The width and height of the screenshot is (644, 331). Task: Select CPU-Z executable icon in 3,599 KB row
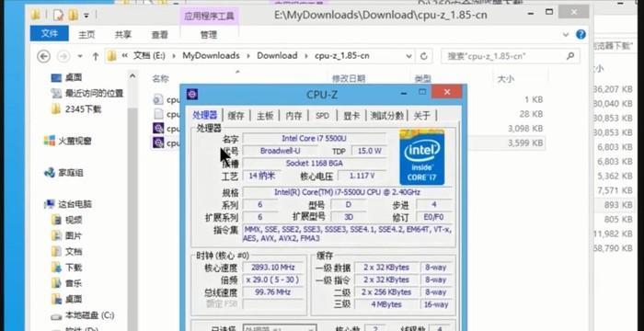click(x=158, y=143)
